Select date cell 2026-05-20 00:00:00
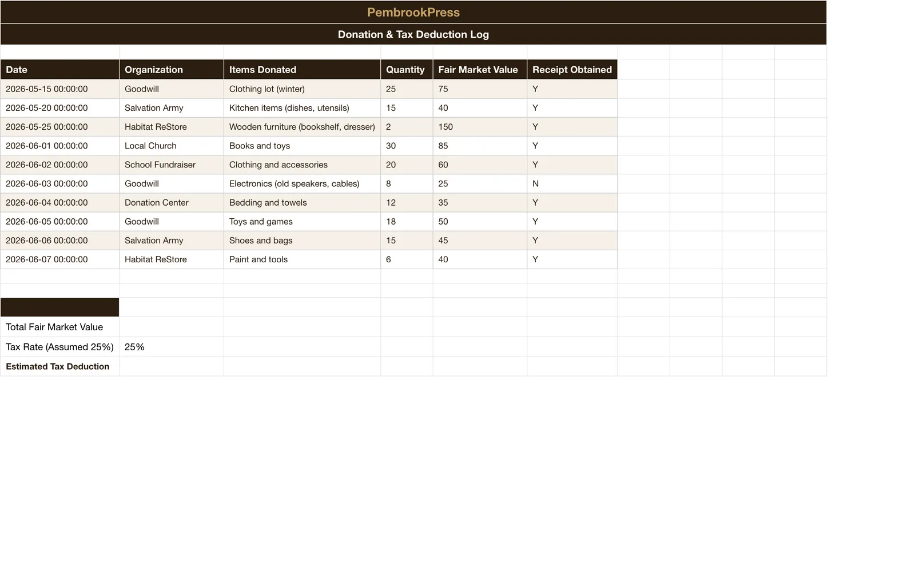This screenshot has height=588, width=915. pos(59,108)
